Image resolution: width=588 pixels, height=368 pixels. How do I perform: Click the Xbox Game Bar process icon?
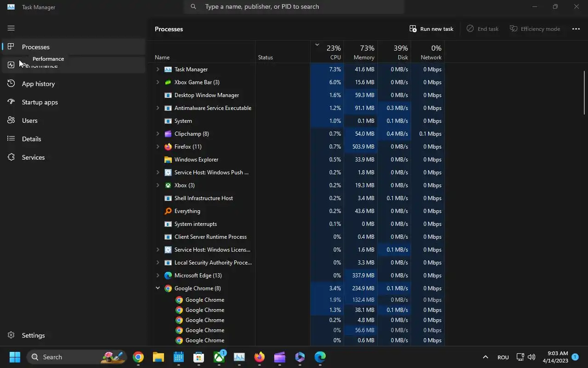(x=168, y=82)
